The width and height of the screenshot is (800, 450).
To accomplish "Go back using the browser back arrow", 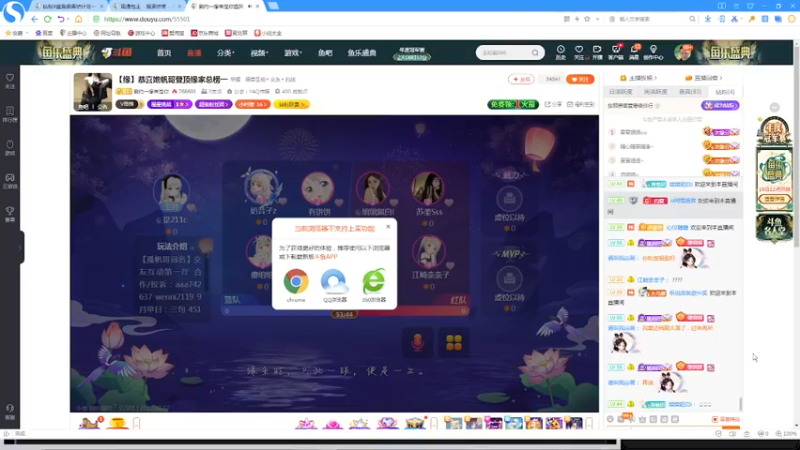I will pyautogui.click(x=34, y=19).
